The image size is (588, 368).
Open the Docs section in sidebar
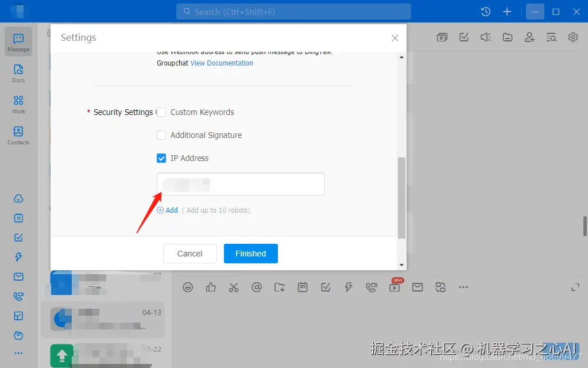coord(18,74)
